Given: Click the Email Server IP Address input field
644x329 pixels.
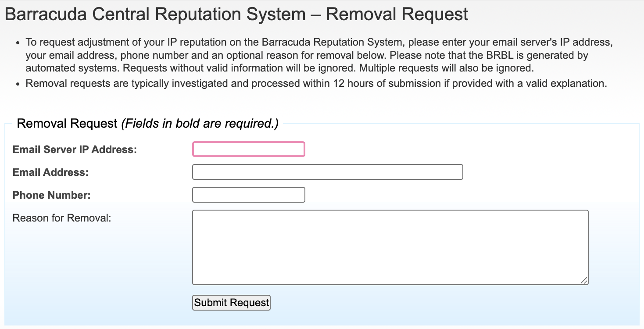Looking at the screenshot, I should coord(248,149).
